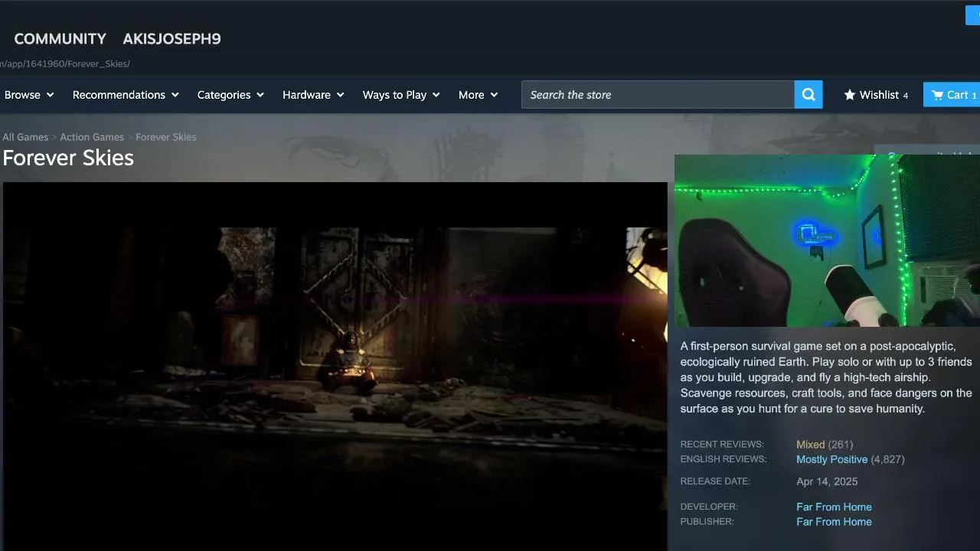Open the shopping Cart button

click(x=952, y=95)
